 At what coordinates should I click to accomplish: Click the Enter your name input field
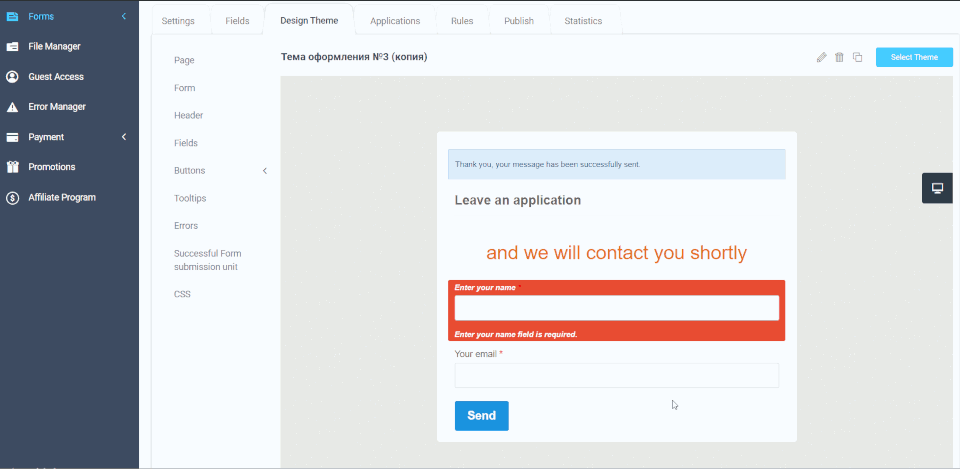coord(616,308)
